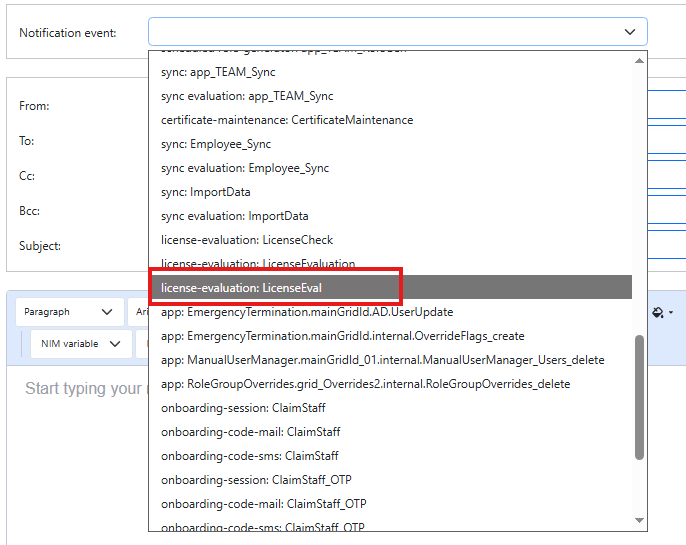Select "license-evaluation: LicenseEvaluation" item
Screen dimensions: 686x545
point(390,263)
